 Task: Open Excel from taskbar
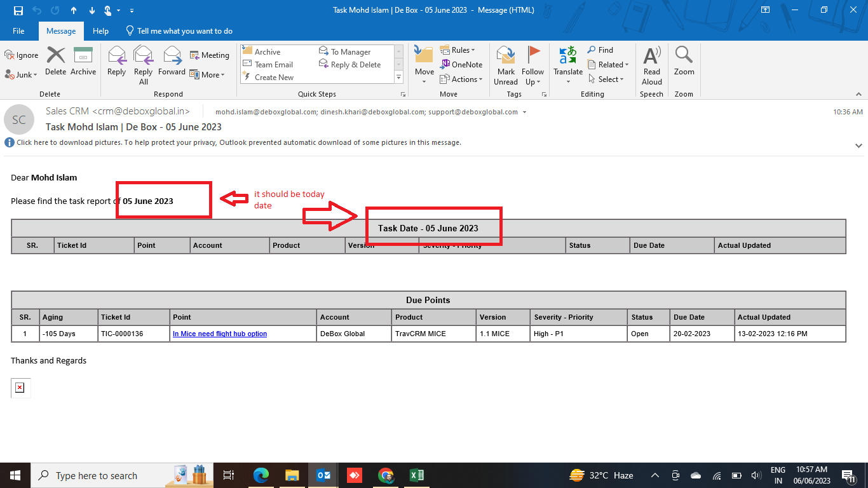(x=417, y=475)
